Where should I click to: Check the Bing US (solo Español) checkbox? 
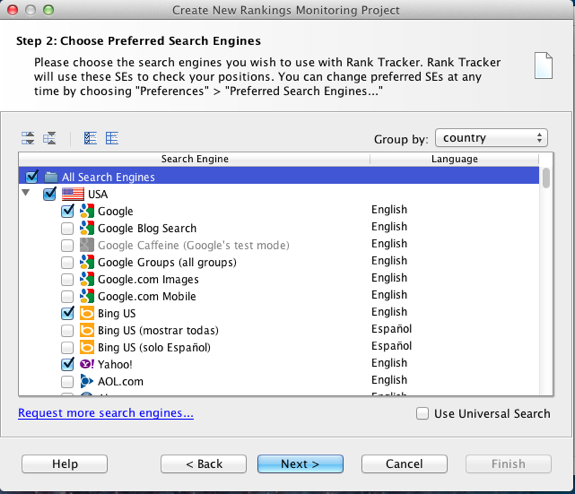(67, 347)
